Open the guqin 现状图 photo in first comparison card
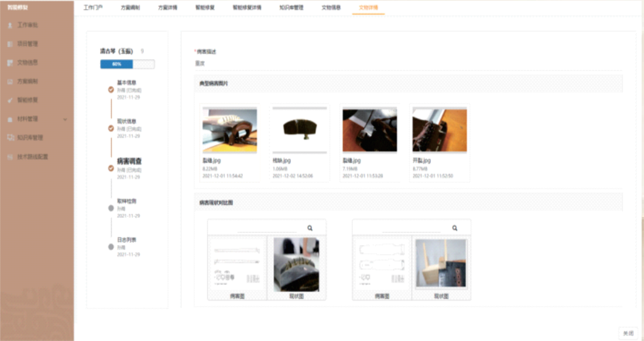The image size is (644, 341). 297,265
